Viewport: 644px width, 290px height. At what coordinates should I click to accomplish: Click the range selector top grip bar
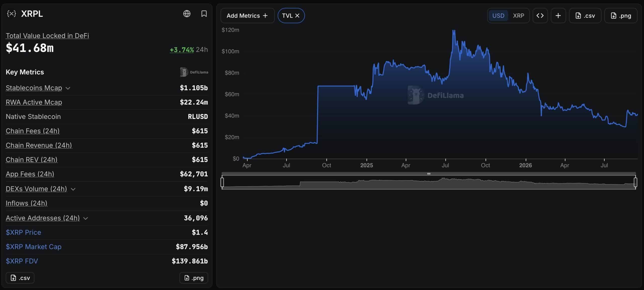[x=429, y=174]
